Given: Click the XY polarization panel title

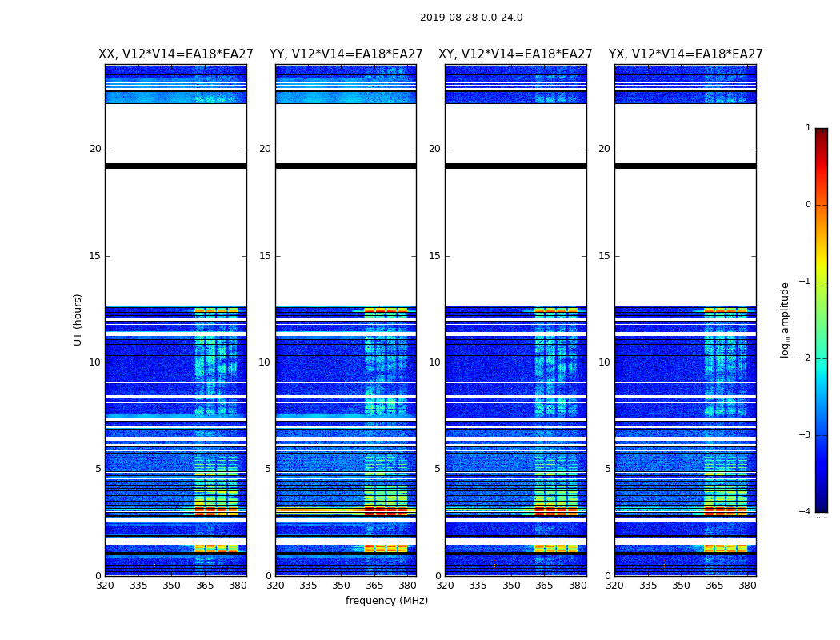Looking at the screenshot, I should [x=515, y=54].
